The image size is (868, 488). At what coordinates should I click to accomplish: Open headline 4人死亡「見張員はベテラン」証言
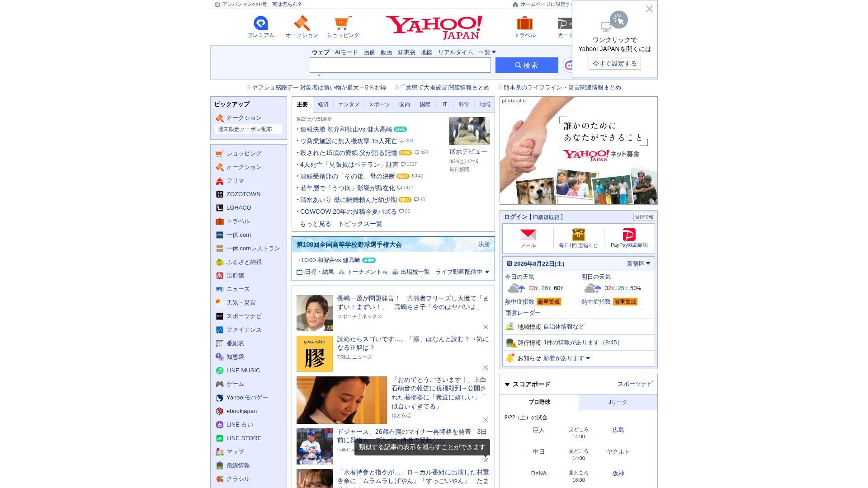click(349, 164)
